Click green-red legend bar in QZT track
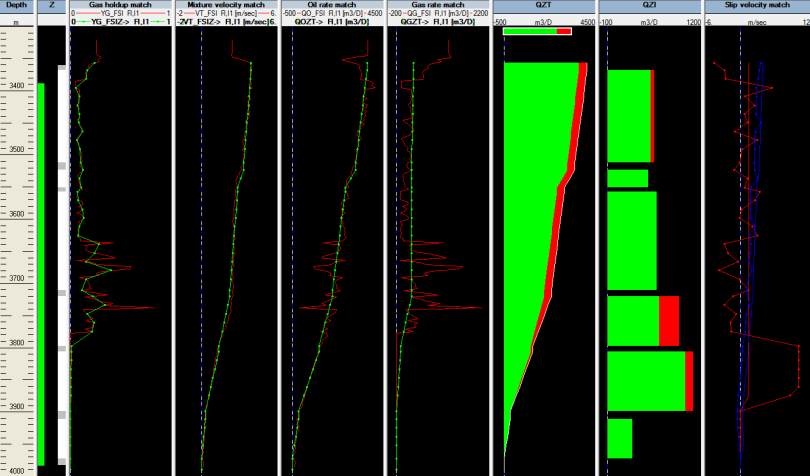 click(x=537, y=32)
